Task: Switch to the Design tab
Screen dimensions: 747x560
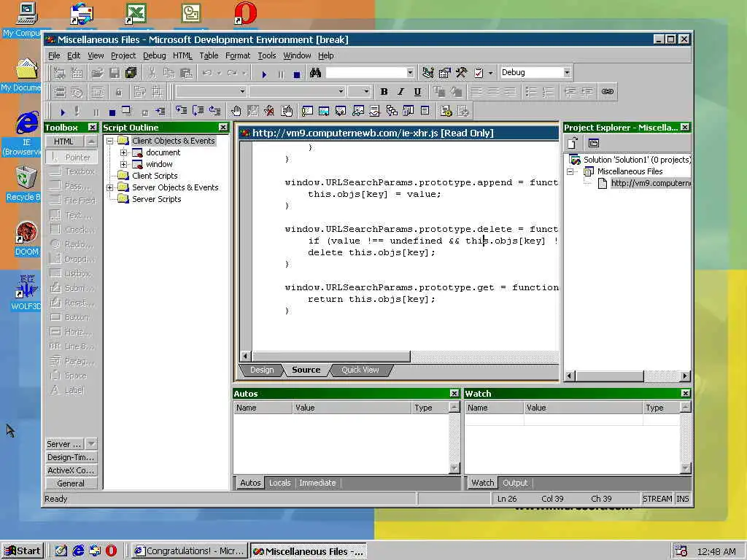Action: coord(262,370)
